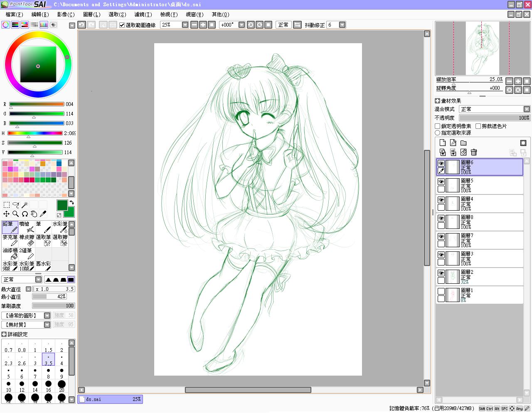
Task: Select brush size 1.5 preset
Action: coord(48,346)
